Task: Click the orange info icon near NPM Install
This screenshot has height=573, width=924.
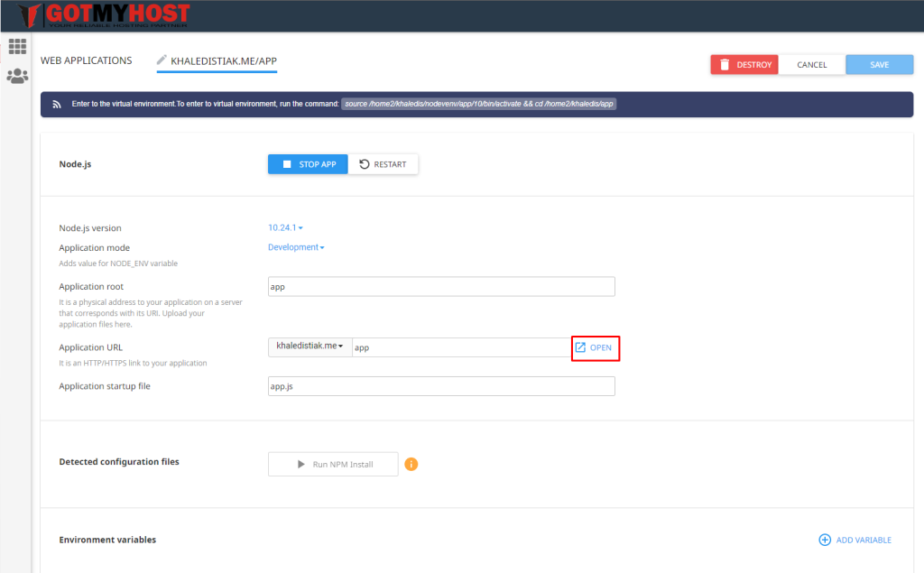Action: [411, 465]
